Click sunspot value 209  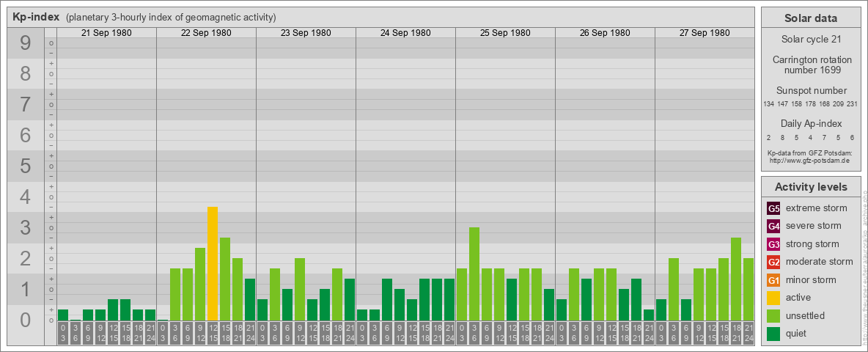click(839, 104)
